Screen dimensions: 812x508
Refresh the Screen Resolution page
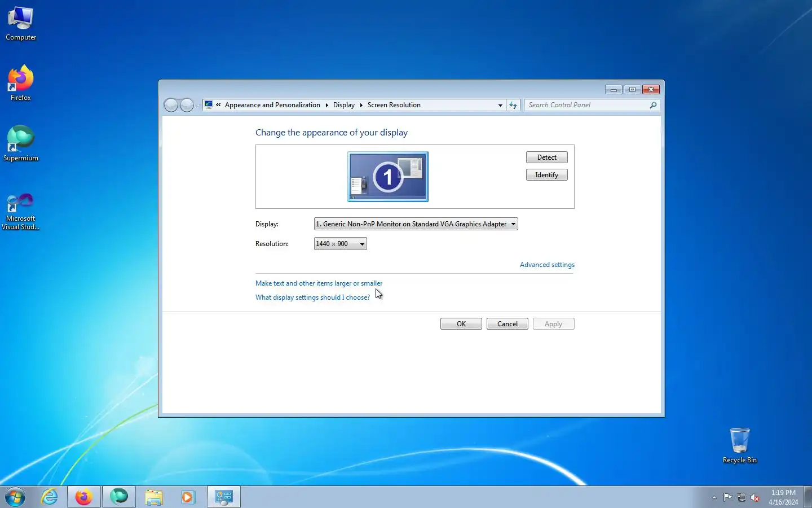pyautogui.click(x=513, y=105)
